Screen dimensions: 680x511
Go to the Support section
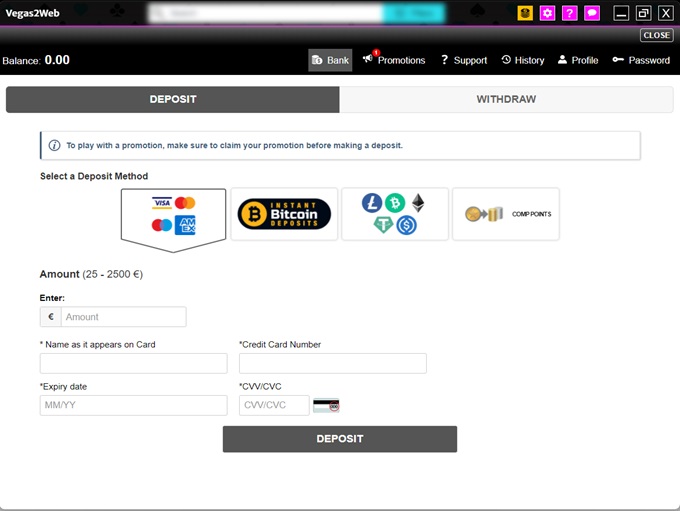464,60
